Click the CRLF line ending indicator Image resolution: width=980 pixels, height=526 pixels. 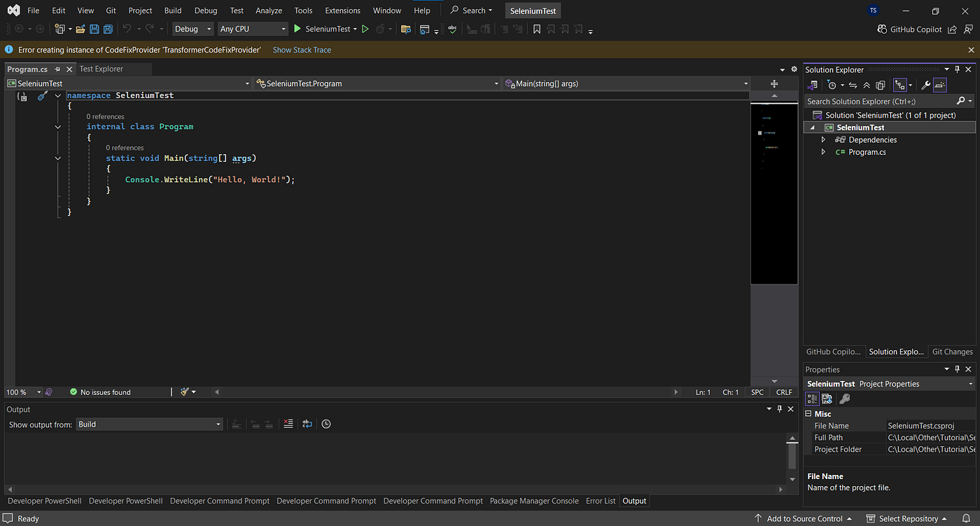point(784,392)
